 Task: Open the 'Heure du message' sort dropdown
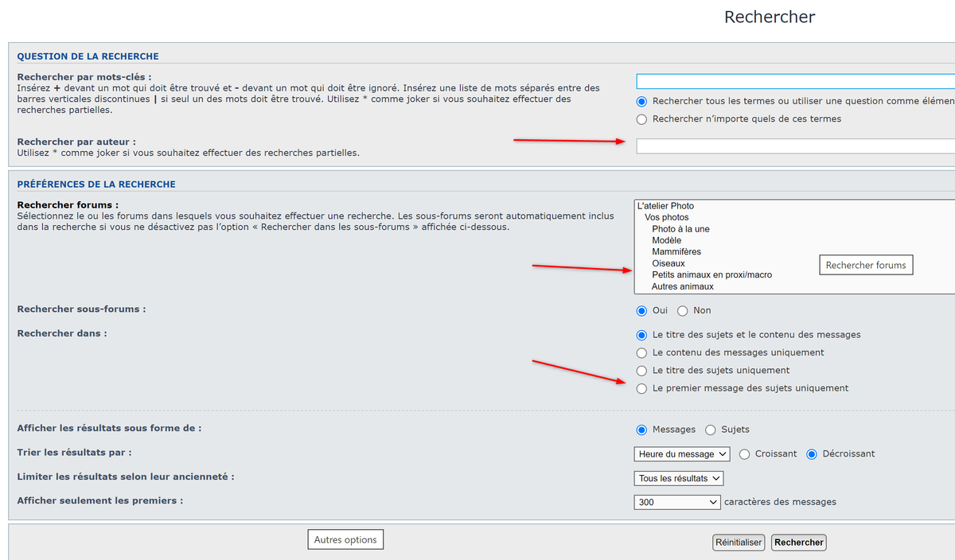click(x=682, y=454)
